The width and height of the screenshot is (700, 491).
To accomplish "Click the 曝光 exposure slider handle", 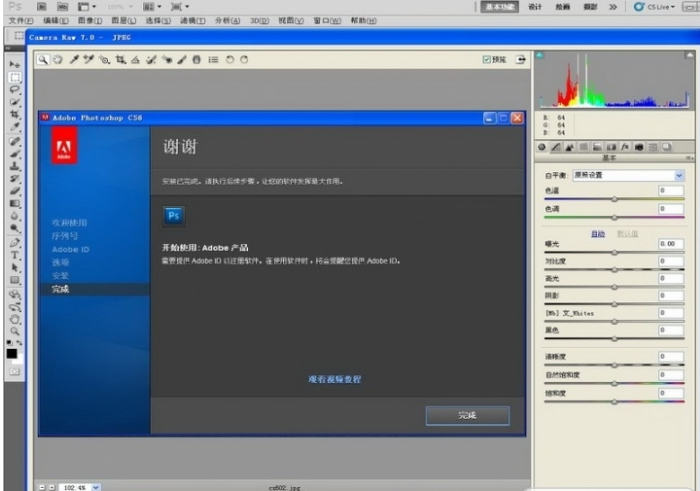I will (x=615, y=253).
